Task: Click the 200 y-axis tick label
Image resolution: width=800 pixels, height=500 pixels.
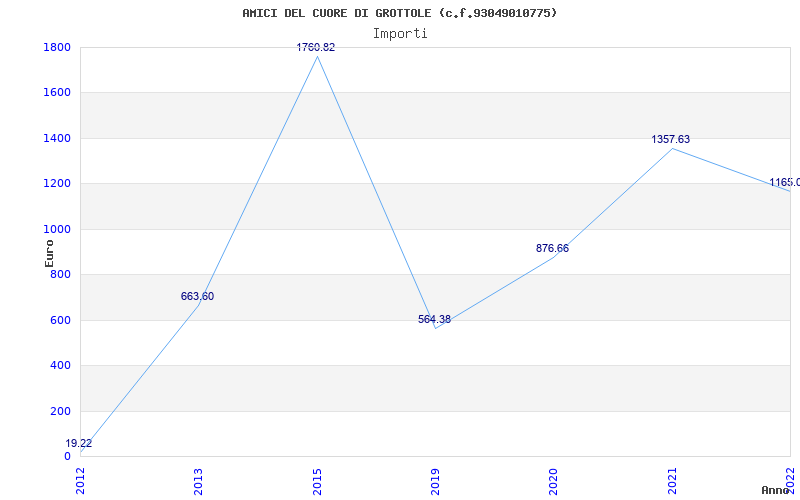Action: (60, 411)
